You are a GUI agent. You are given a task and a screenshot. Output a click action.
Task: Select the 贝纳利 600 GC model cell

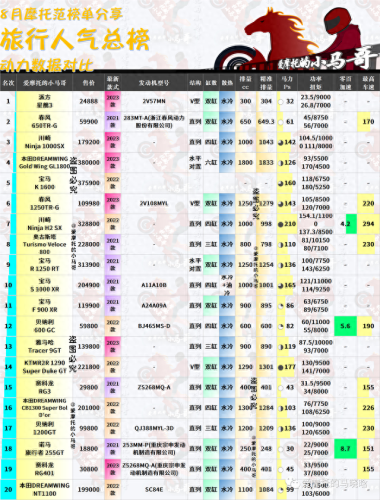point(44,326)
